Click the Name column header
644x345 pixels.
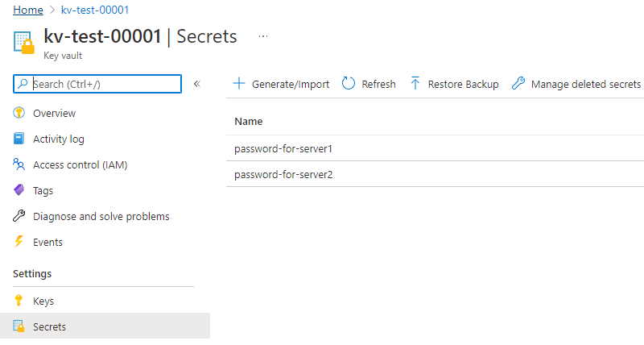coord(249,121)
